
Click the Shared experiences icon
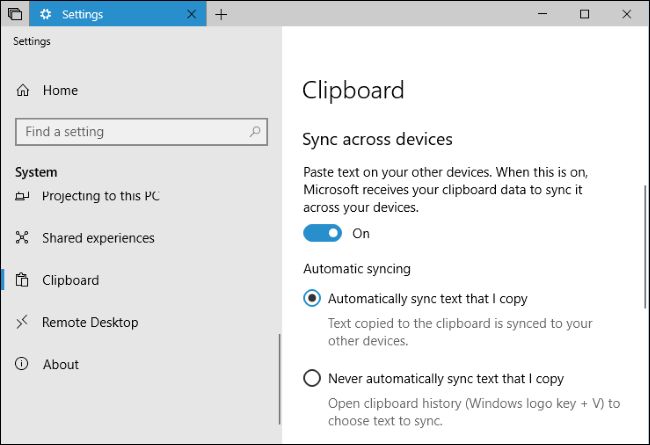tap(22, 237)
